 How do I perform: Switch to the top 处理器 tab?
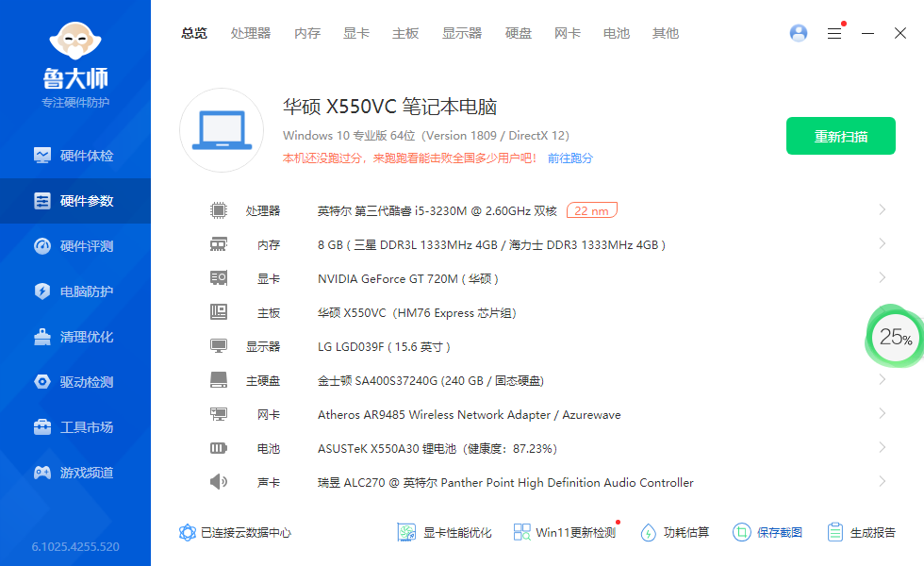pyautogui.click(x=251, y=34)
